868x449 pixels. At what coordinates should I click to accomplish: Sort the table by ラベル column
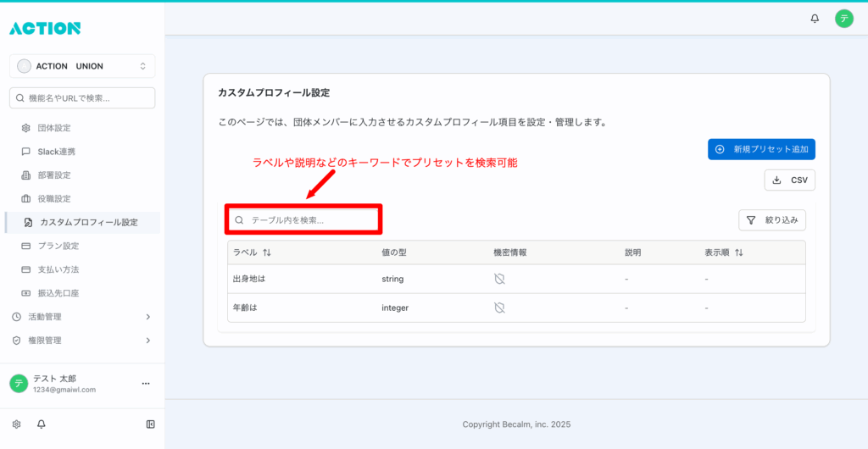(267, 252)
